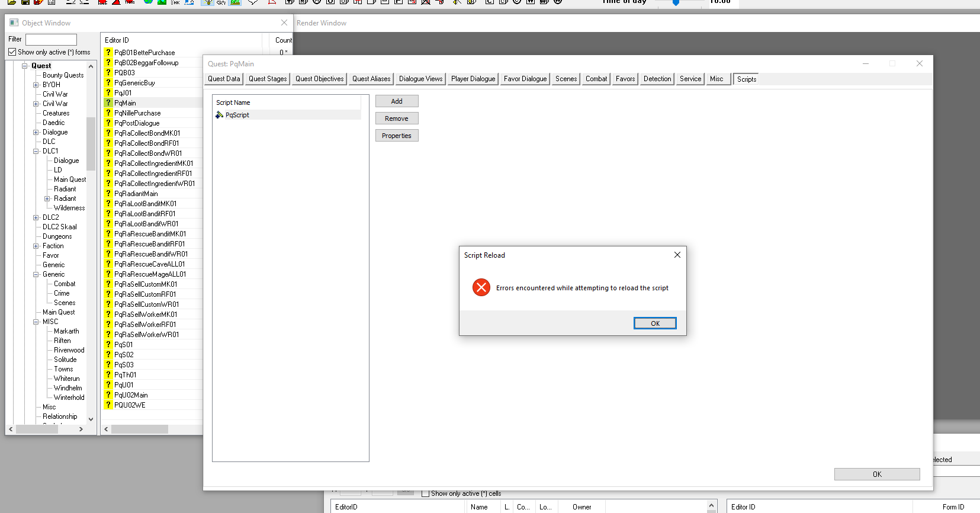The width and height of the screenshot is (980, 513).
Task: Collapse the MISC tree node
Action: click(x=36, y=322)
